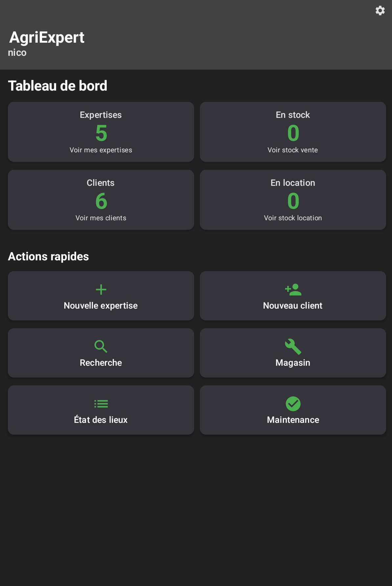Open Voir mes expertises
The width and height of the screenshot is (392, 586).
click(x=101, y=150)
